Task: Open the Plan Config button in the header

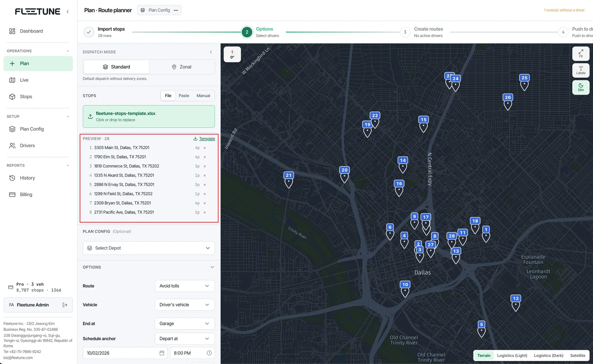Action: pyautogui.click(x=159, y=10)
